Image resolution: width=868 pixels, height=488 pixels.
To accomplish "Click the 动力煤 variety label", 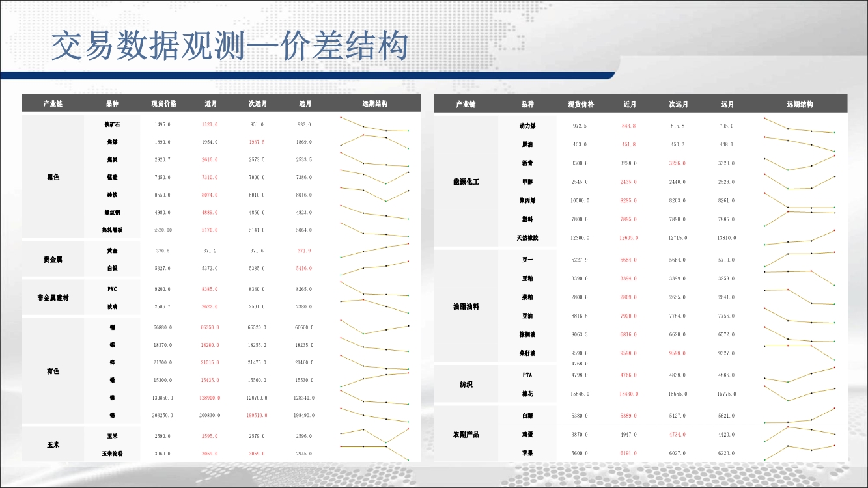I will click(x=527, y=125).
